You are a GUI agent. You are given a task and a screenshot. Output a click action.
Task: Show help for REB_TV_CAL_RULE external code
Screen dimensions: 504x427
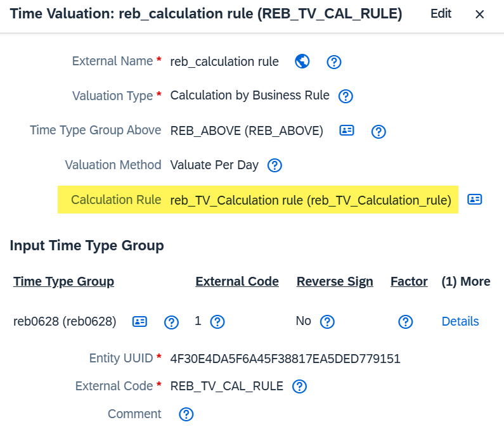click(299, 386)
